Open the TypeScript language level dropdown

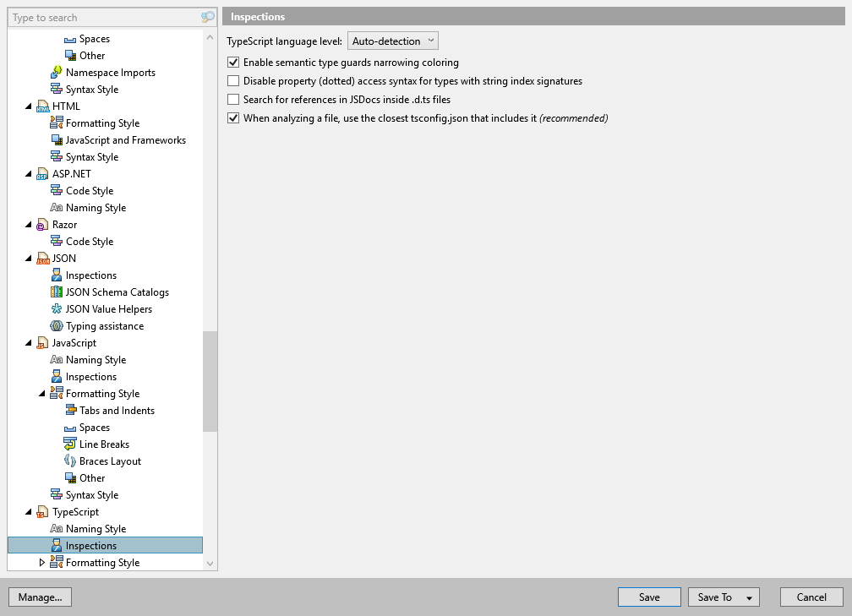392,40
